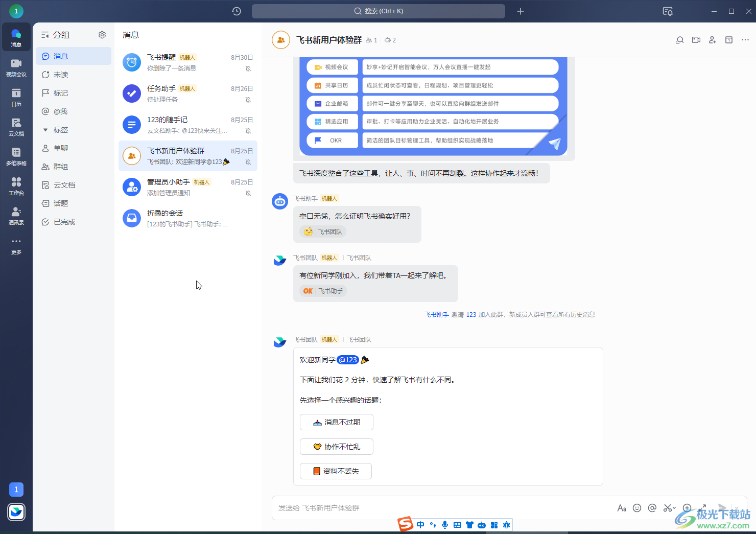This screenshot has height=534, width=756.
Task: Toggle mute bell on 任务助手 conversation
Action: click(x=248, y=100)
